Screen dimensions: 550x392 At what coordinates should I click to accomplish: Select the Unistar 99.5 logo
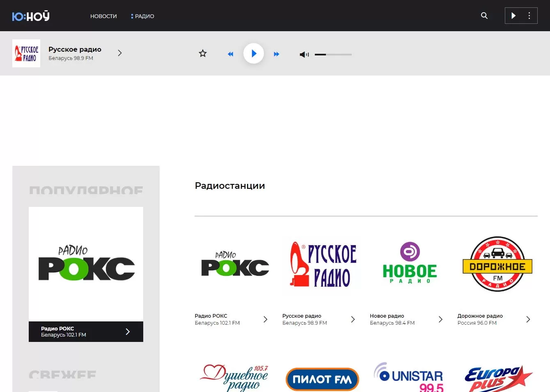point(409,377)
